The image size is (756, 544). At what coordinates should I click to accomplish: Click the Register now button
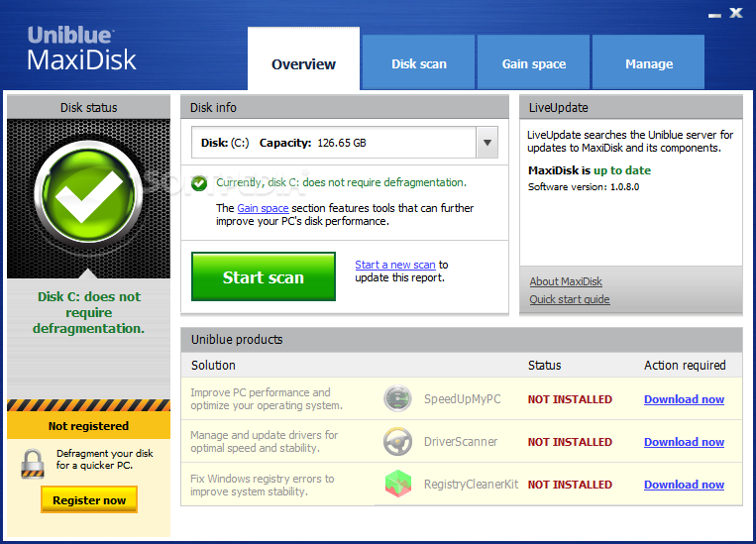click(89, 500)
